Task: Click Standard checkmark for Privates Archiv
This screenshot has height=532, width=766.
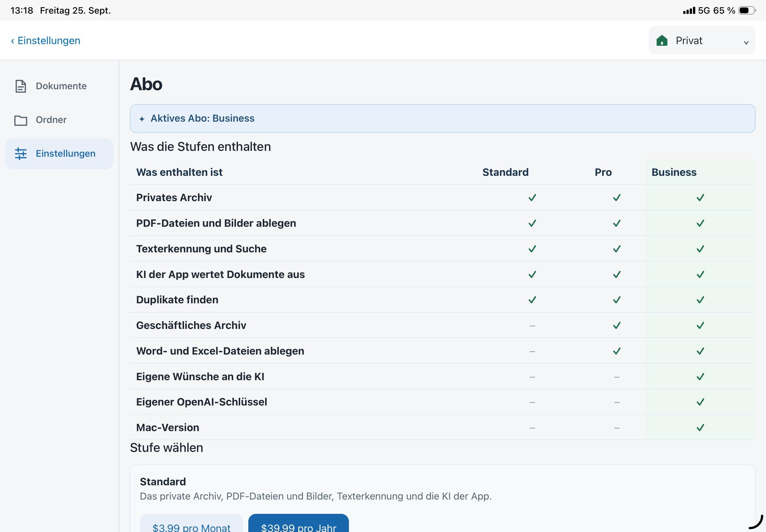Action: pos(532,198)
